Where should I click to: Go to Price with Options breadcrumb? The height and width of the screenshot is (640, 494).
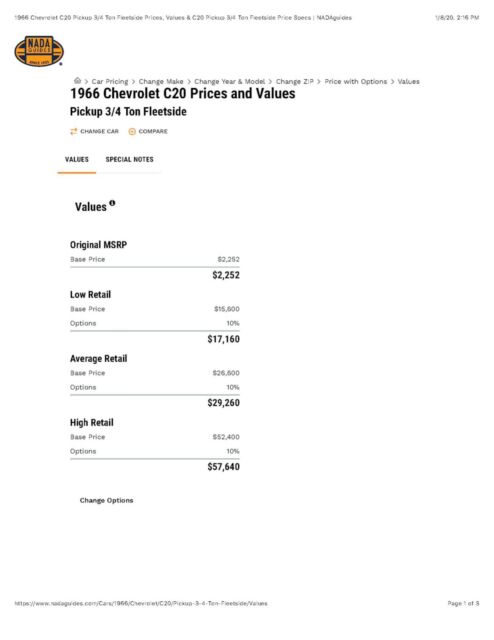356,81
